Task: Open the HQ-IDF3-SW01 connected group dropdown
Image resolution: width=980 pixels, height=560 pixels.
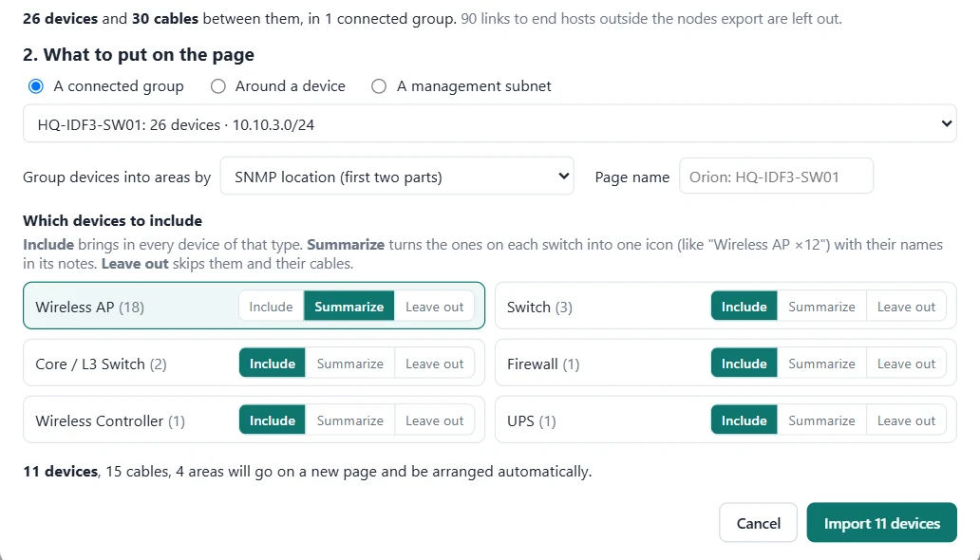Action: point(490,123)
